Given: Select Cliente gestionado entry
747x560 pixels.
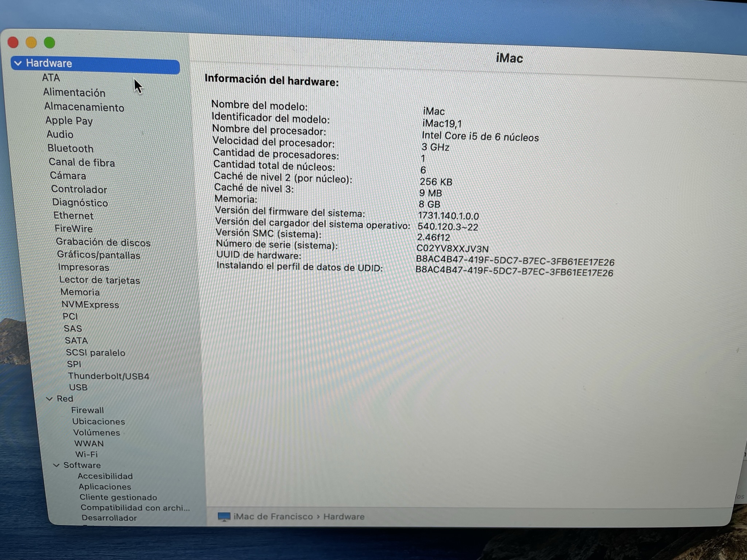Looking at the screenshot, I should click(x=118, y=497).
